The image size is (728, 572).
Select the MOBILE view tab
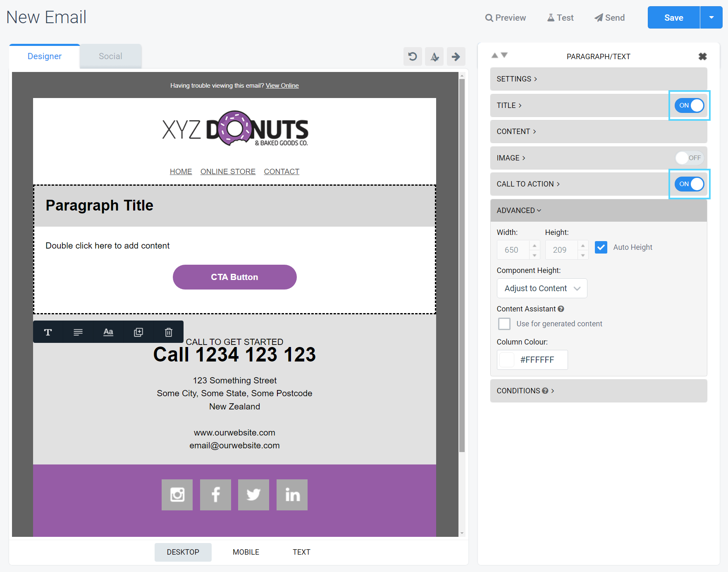(x=246, y=552)
